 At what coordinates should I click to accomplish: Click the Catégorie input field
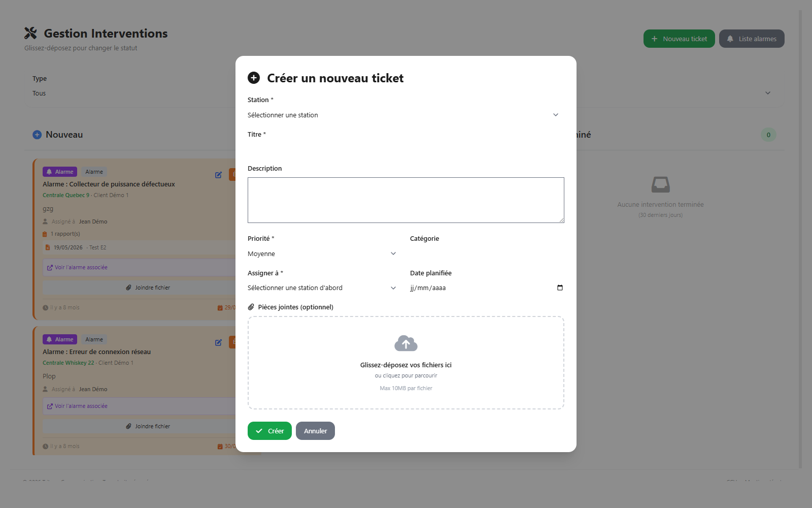pos(487,253)
